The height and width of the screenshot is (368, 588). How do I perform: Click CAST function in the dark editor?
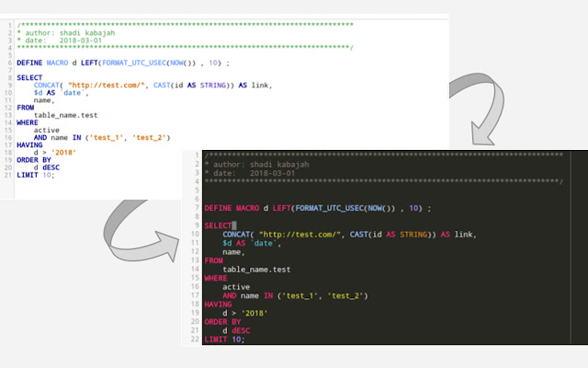(x=359, y=235)
